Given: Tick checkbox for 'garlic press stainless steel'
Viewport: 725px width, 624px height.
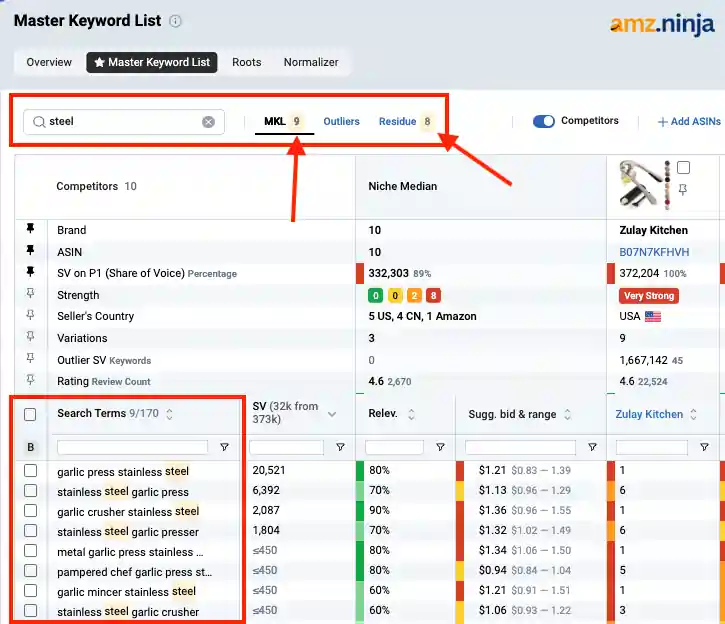Looking at the screenshot, I should pos(31,471).
